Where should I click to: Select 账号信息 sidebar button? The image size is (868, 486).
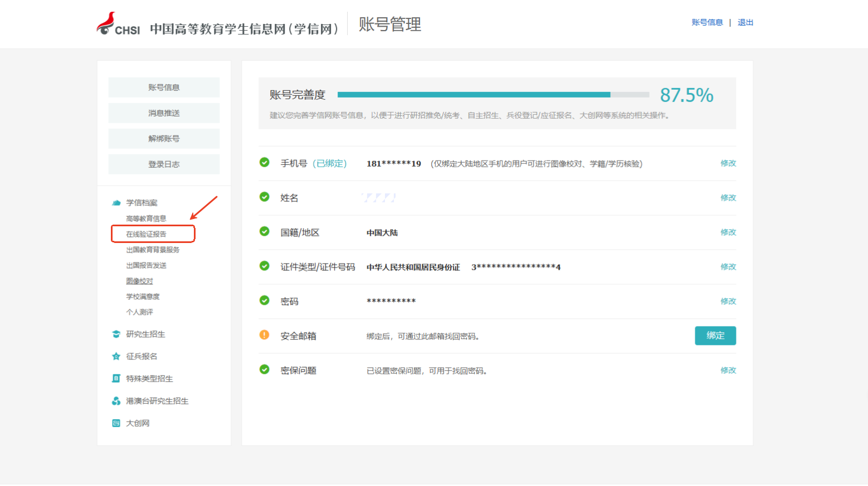(164, 88)
